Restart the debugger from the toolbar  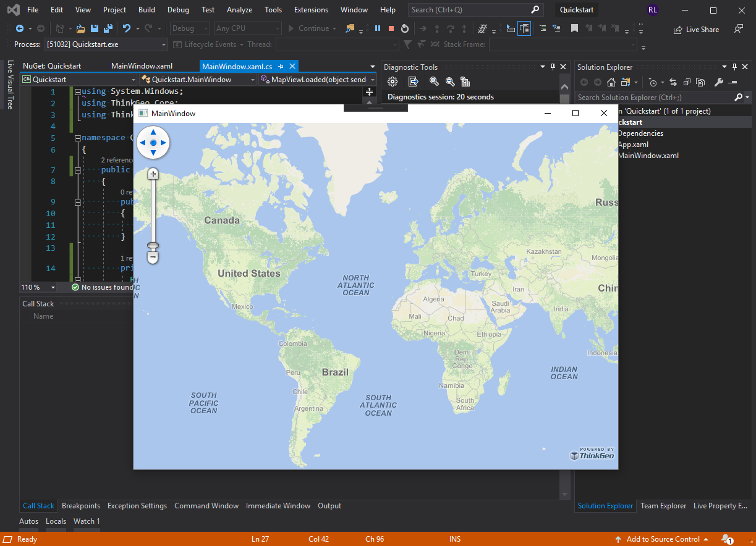coord(404,28)
